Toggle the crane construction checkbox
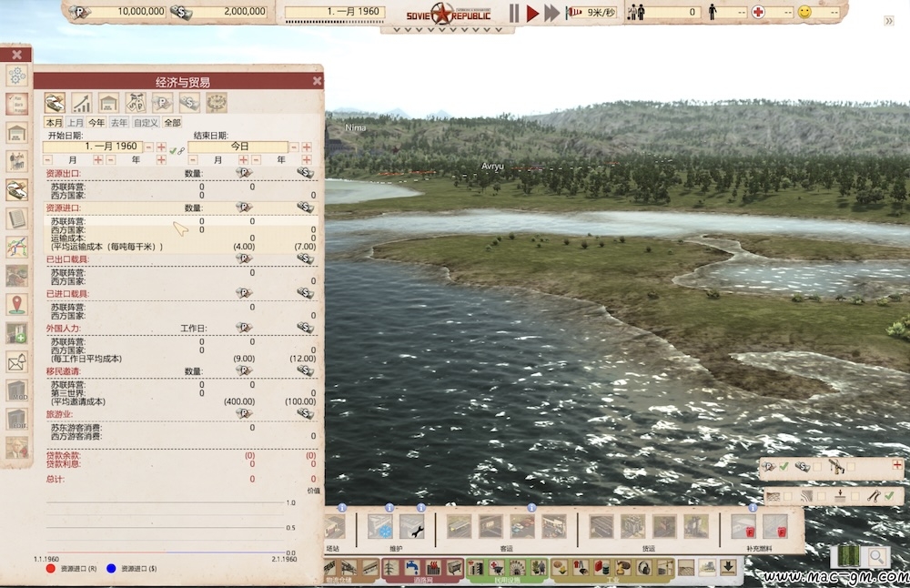The width and height of the screenshot is (910, 588). (851, 466)
